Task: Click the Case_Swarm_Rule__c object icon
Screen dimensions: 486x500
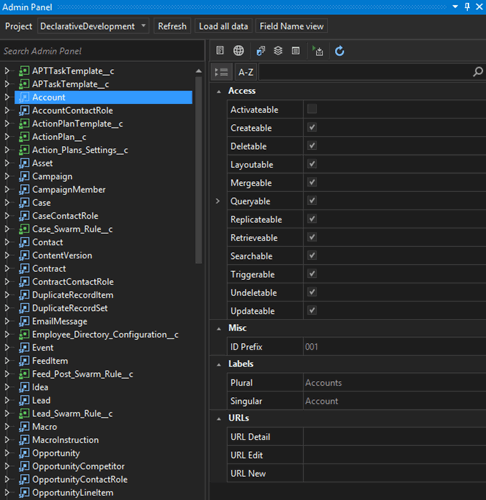Action: 24,229
